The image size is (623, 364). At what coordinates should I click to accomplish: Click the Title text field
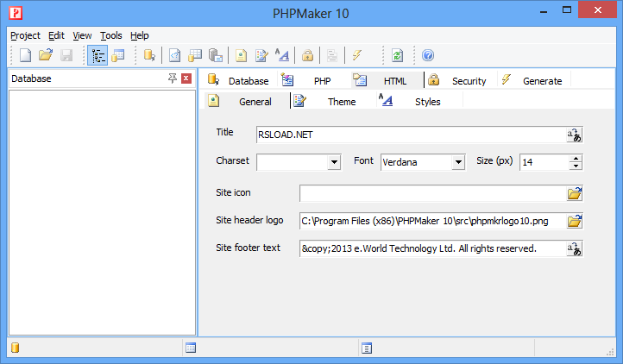[412, 135]
